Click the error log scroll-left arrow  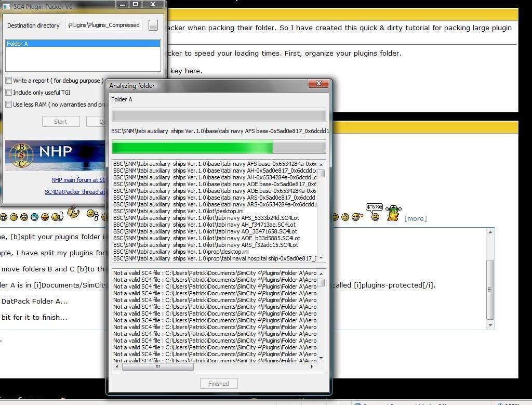tap(117, 367)
